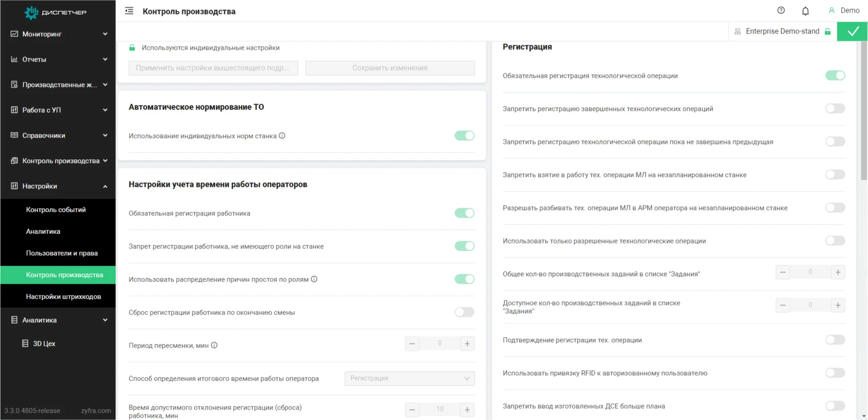The height and width of the screenshot is (420, 868).
Task: Disable mandatory technological operation registration toggle
Action: click(835, 76)
